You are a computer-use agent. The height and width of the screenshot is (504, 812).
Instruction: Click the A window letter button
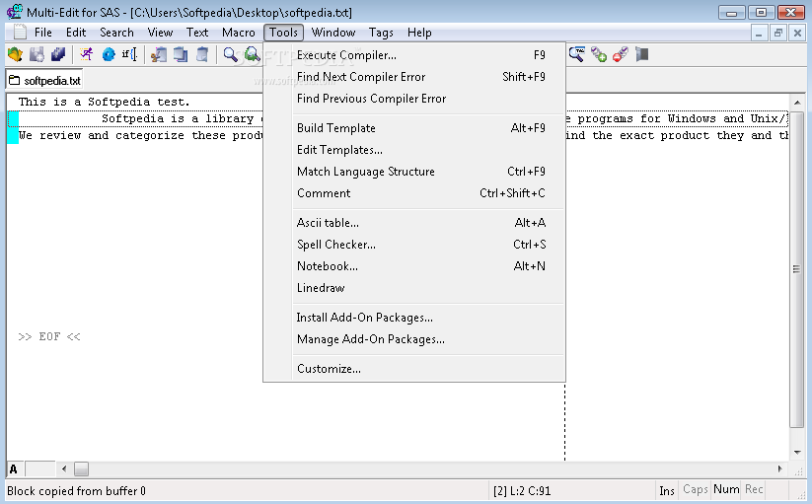pos(14,469)
